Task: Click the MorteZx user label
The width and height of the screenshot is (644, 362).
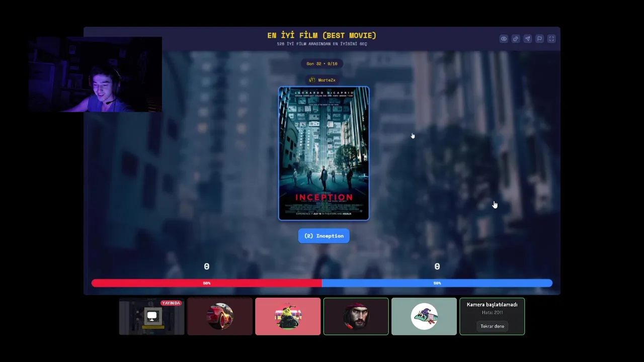Action: tap(322, 80)
